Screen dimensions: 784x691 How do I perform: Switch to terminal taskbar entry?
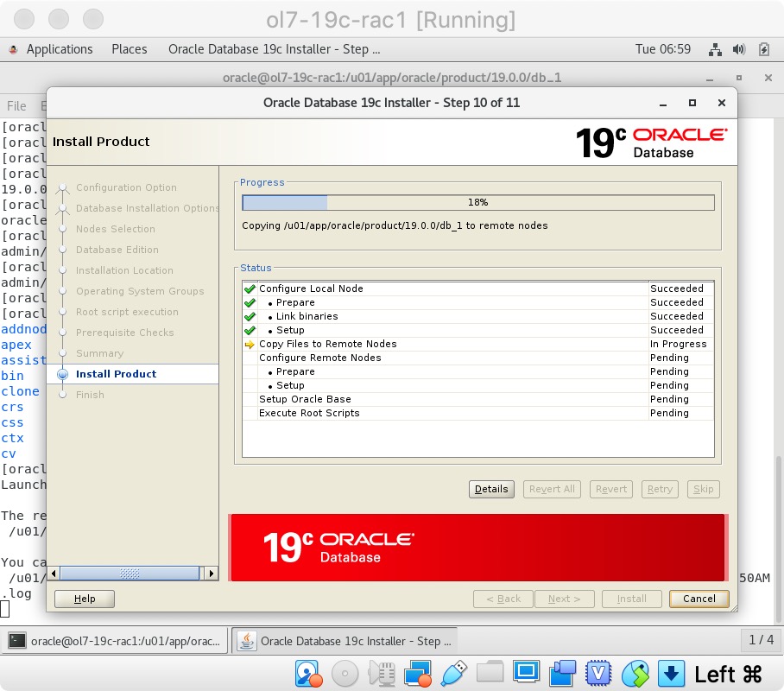coord(115,641)
